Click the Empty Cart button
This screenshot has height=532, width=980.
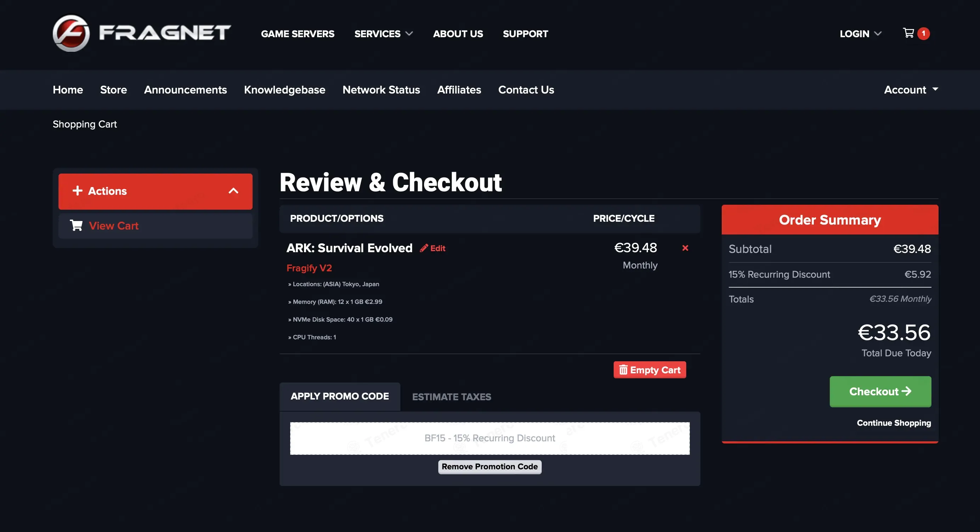coord(649,370)
